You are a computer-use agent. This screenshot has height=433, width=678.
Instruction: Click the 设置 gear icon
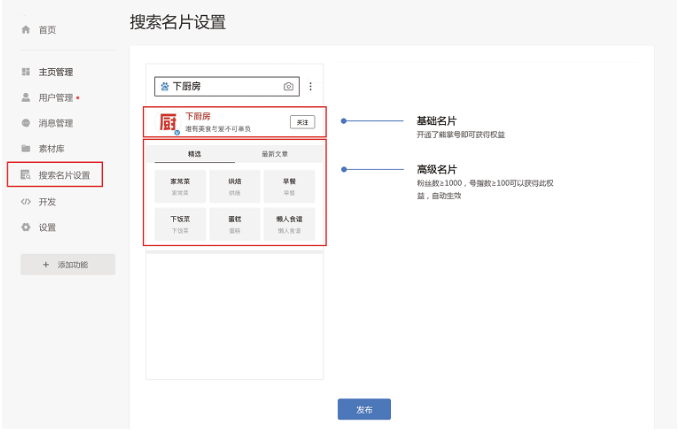point(26,227)
